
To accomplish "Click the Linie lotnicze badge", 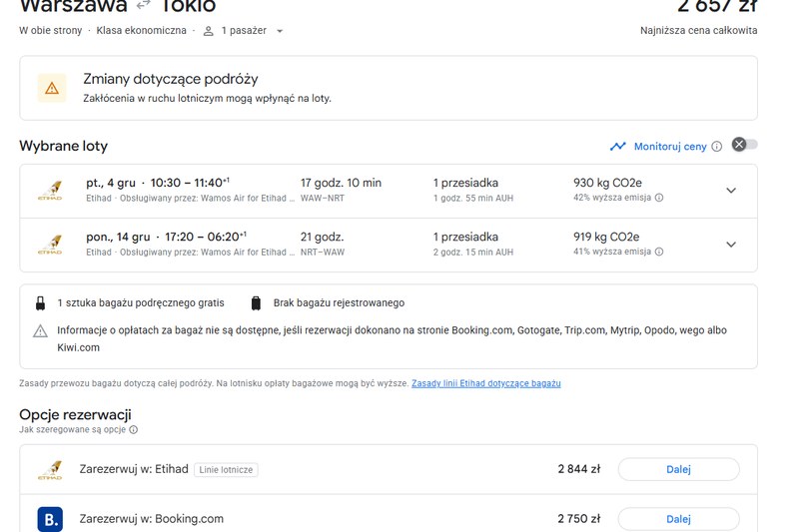I will point(226,470).
